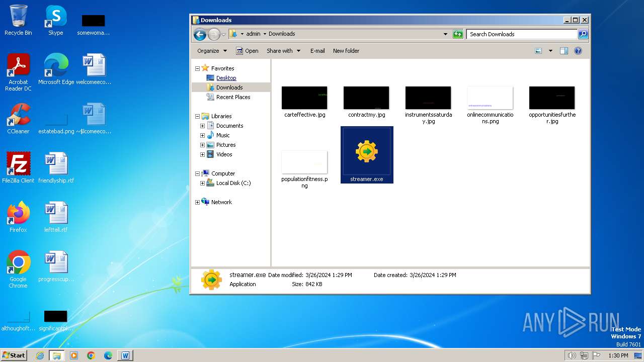Click Forward arrow in Downloads window
This screenshot has height=362, width=644.
pos(214,34)
